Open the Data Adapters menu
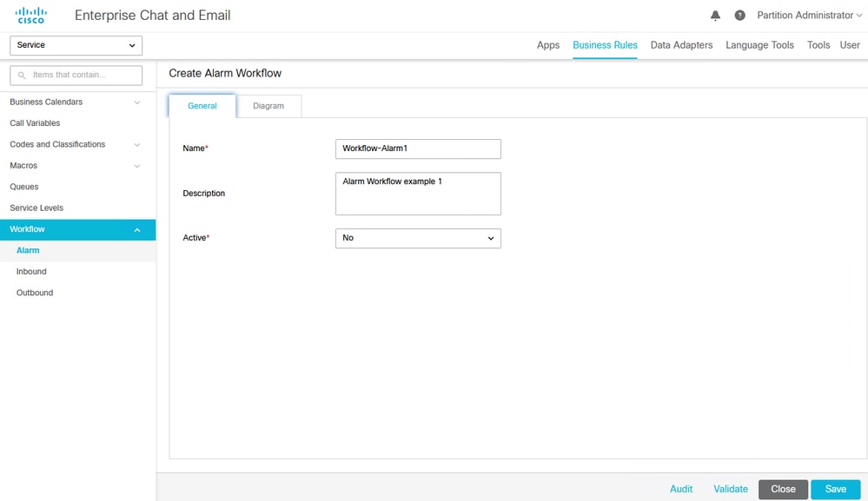This screenshot has width=868, height=501. pyautogui.click(x=681, y=45)
